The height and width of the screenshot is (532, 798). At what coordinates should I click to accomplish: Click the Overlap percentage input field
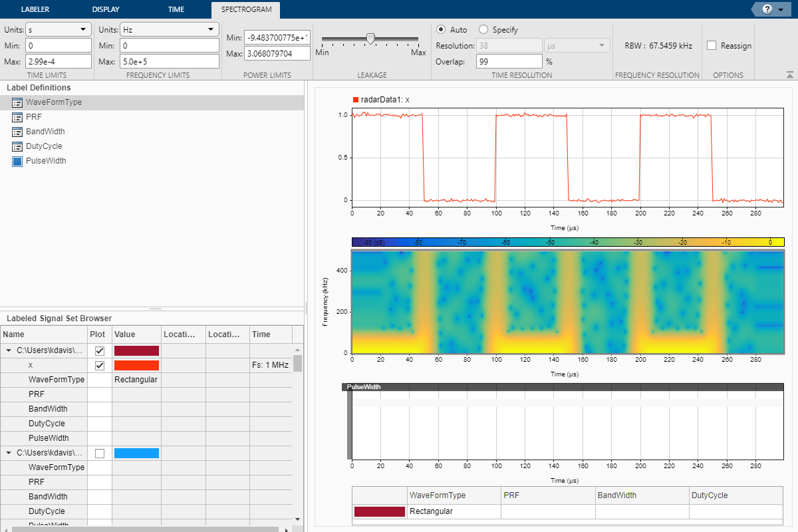coord(509,61)
